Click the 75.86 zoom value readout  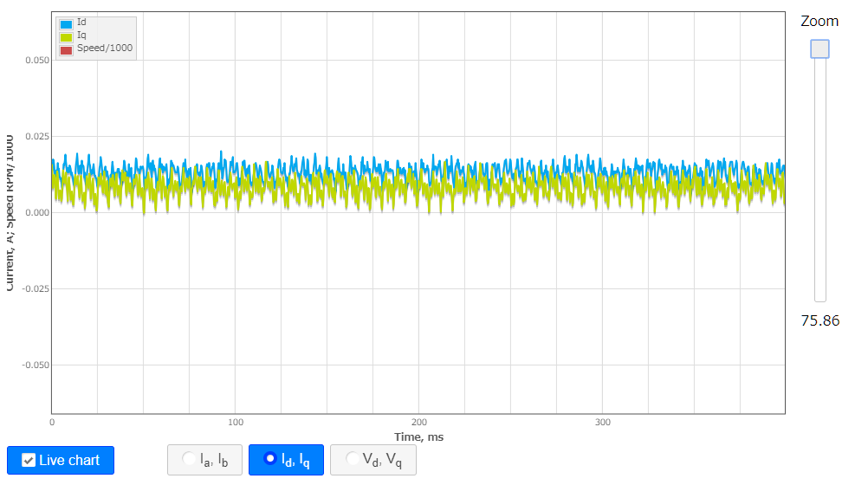[819, 320]
